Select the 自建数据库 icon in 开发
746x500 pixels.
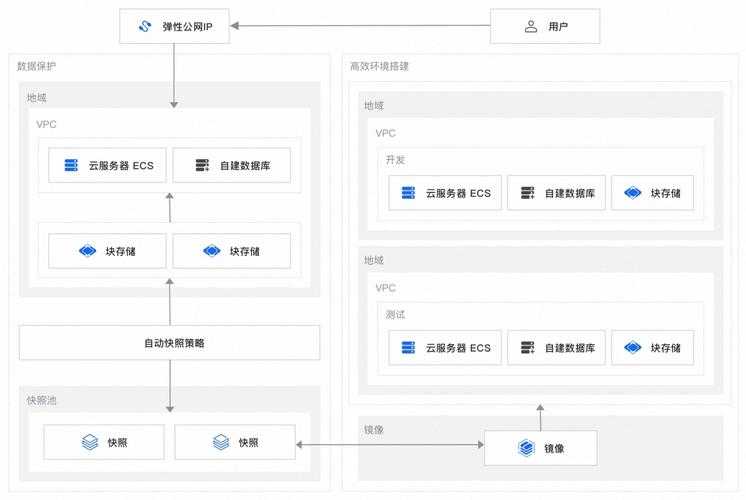[x=528, y=193]
